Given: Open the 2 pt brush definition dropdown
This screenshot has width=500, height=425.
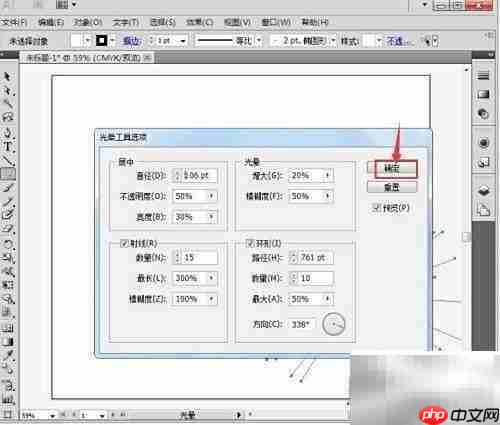Looking at the screenshot, I should [x=334, y=41].
